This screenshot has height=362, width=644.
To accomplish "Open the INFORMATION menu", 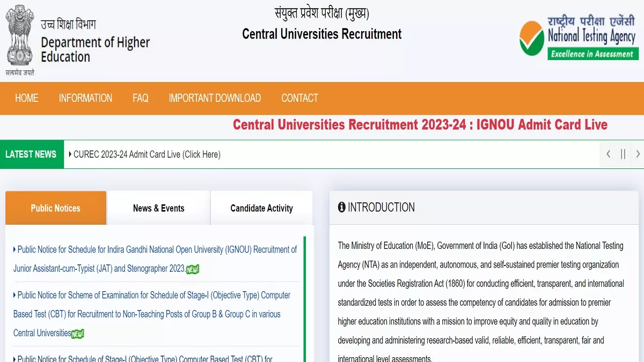I will (85, 98).
